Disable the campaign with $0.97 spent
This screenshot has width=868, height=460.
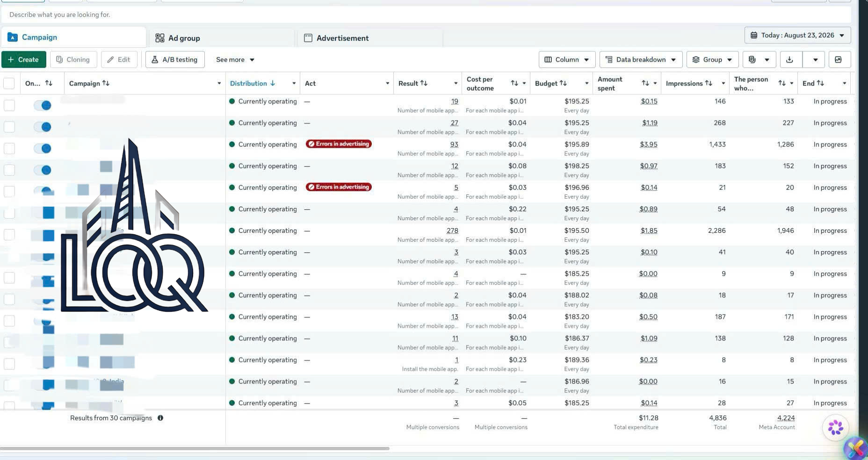[43, 170]
